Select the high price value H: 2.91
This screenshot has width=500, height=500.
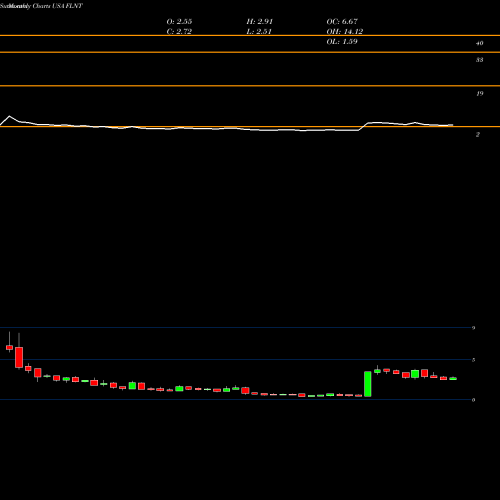pos(260,21)
